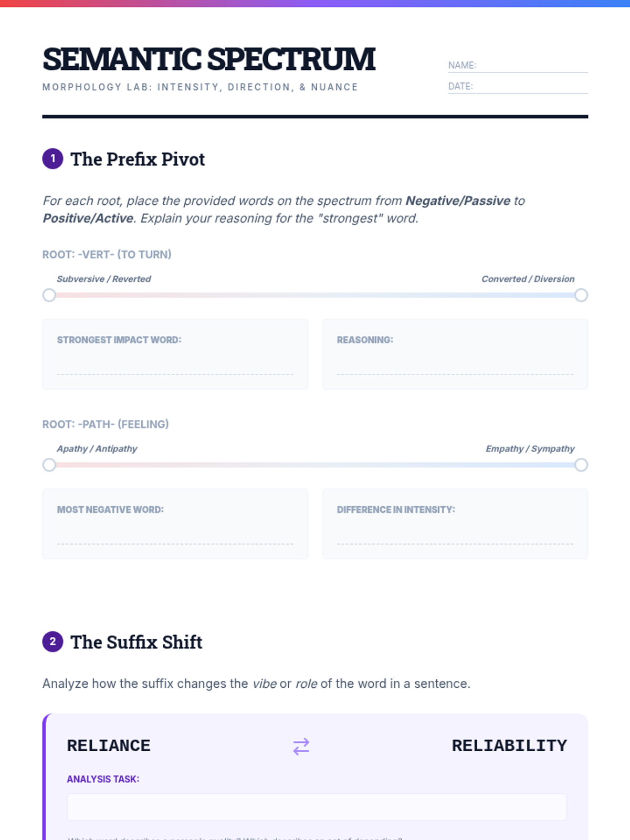
Task: Click The Suffix Shift heading
Action: tap(136, 642)
